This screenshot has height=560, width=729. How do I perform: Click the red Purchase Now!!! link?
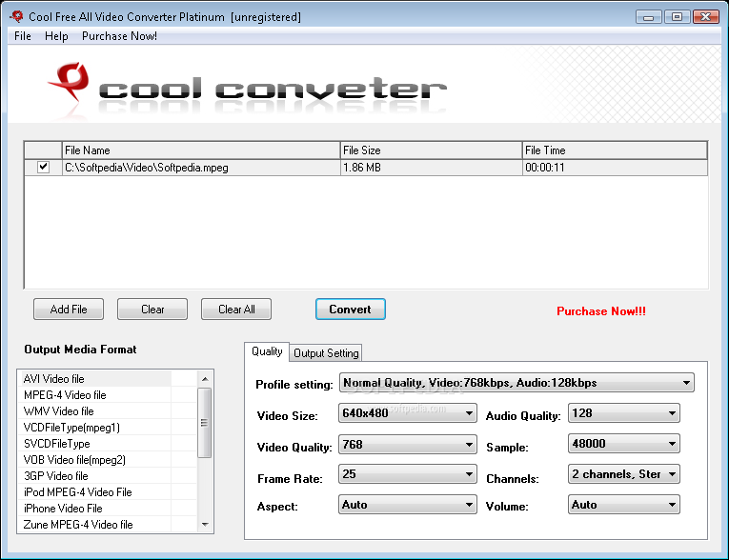click(x=601, y=310)
